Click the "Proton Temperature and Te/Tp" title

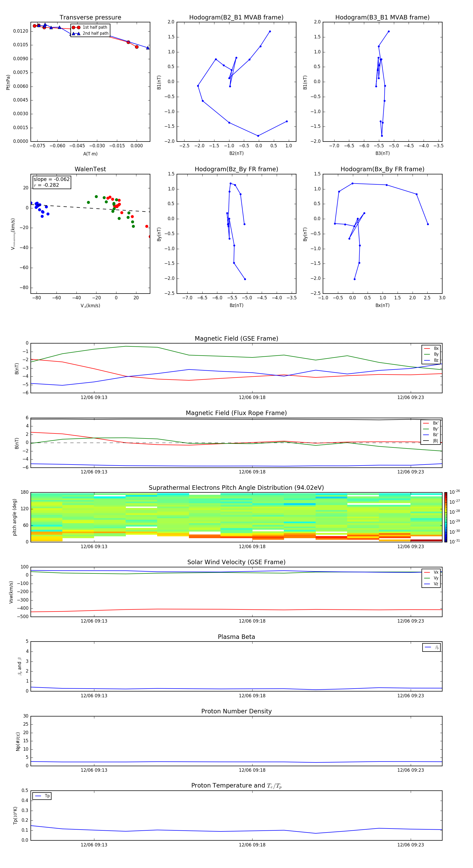[236, 786]
